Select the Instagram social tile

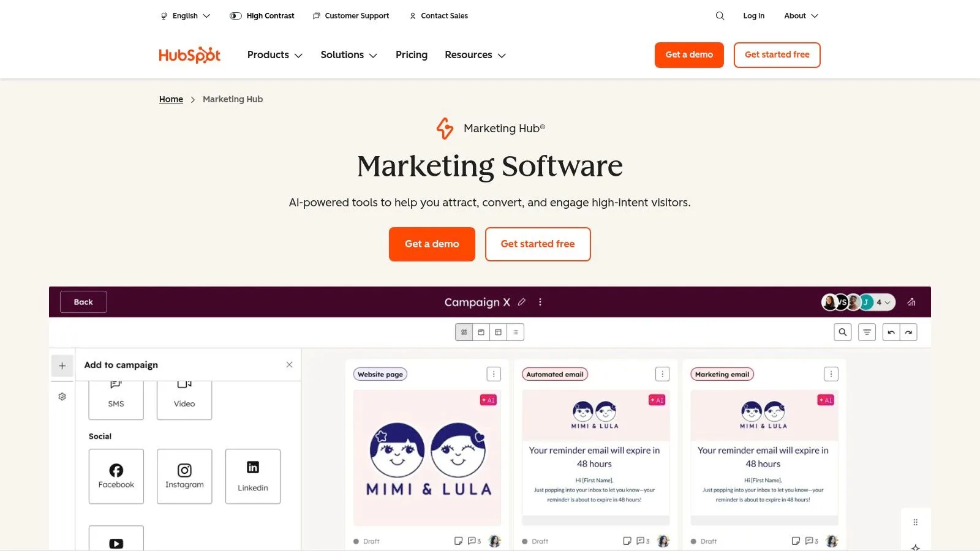tap(184, 476)
